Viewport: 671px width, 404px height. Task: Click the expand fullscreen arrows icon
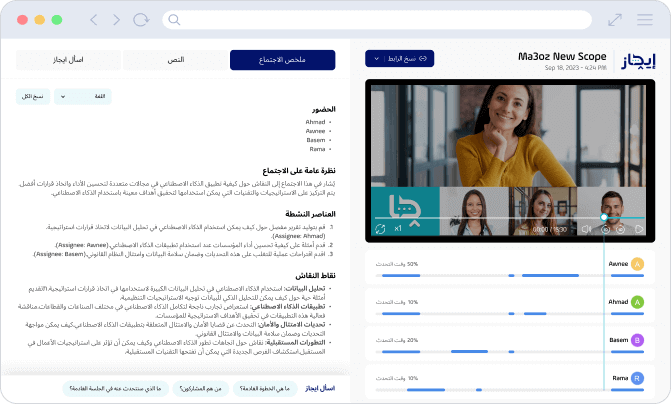615,20
